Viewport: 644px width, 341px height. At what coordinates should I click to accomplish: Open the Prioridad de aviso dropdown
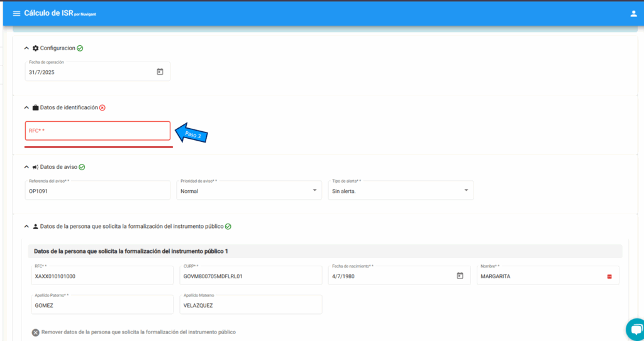pyautogui.click(x=249, y=190)
